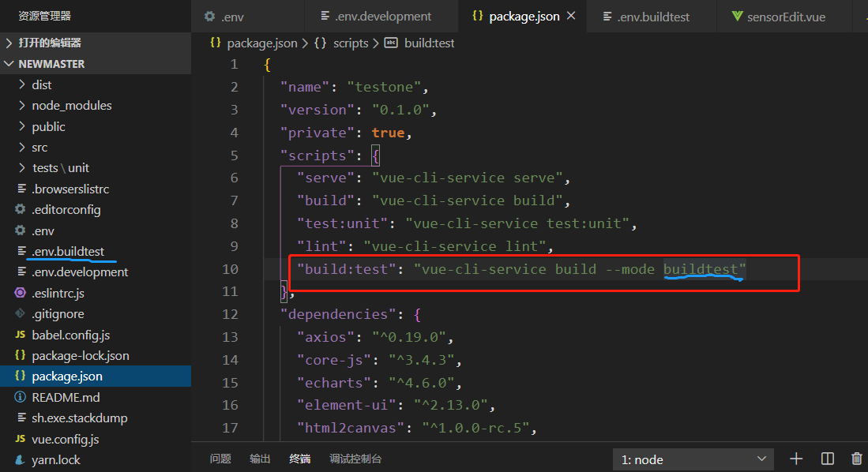Image resolution: width=868 pixels, height=472 pixels.
Task: Click yarn icon beside yarn.lock
Action: tap(21, 460)
